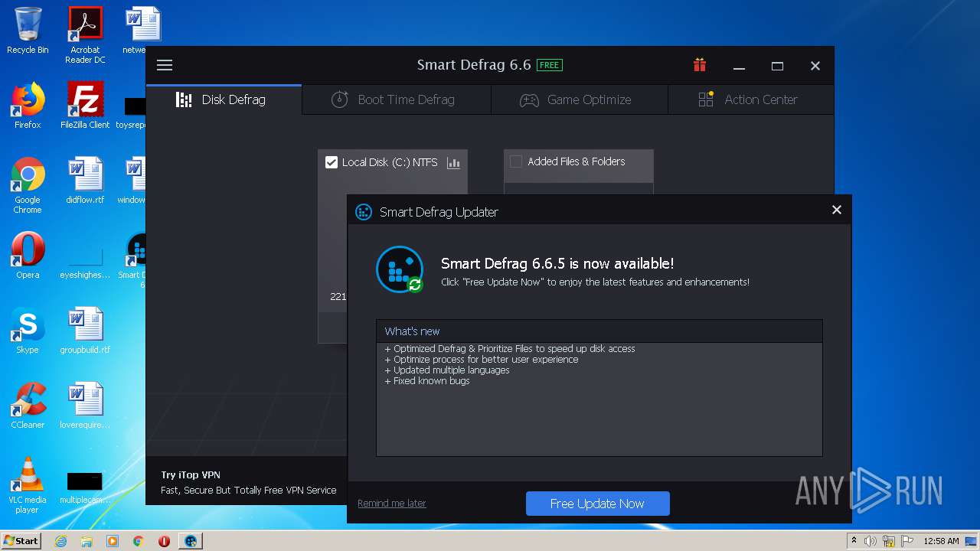980x551 pixels.
Task: Open the Recycle Bin desktop icon
Action: (28, 31)
